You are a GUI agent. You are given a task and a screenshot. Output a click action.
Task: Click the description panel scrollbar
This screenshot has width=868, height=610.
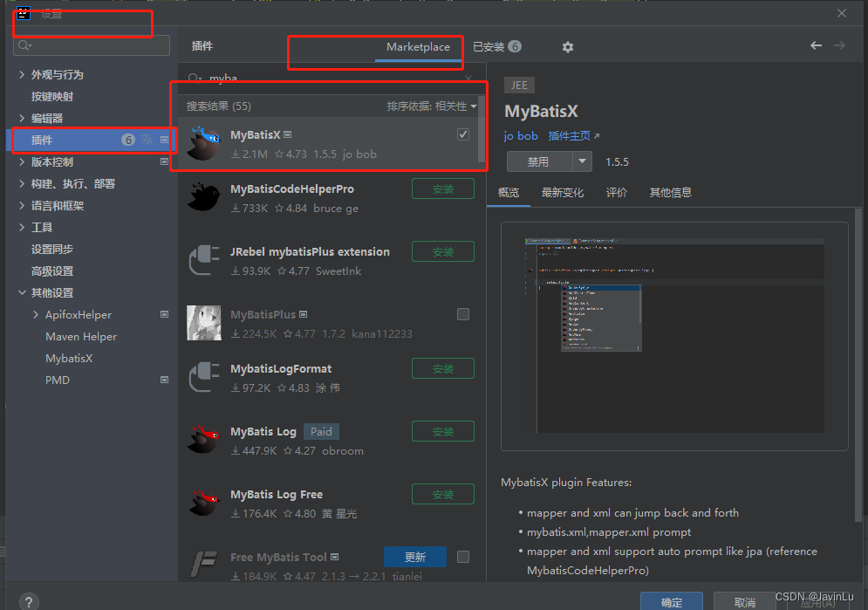pyautogui.click(x=858, y=366)
